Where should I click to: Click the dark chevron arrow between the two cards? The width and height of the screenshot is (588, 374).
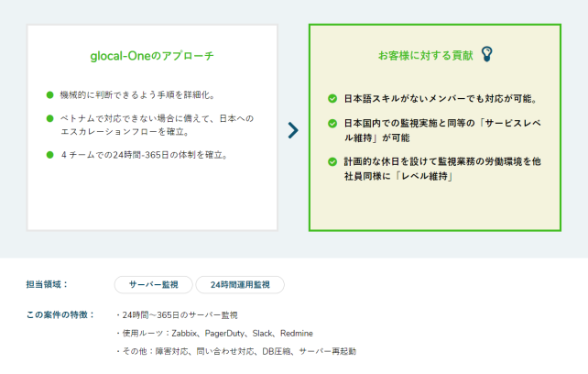coord(293,130)
